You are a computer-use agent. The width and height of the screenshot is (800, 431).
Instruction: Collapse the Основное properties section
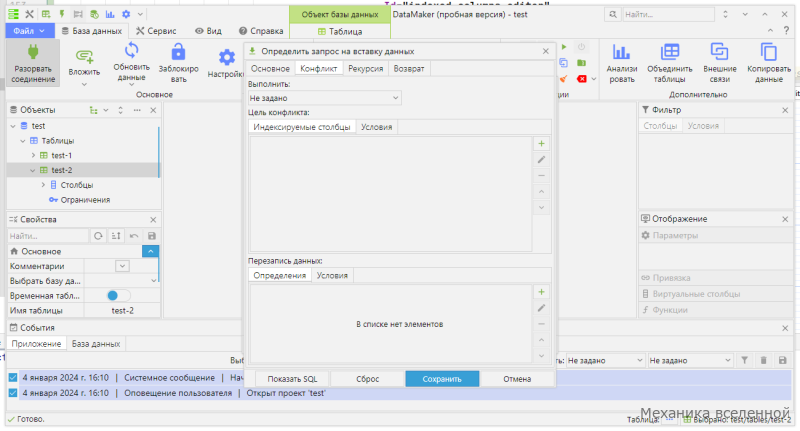click(151, 251)
